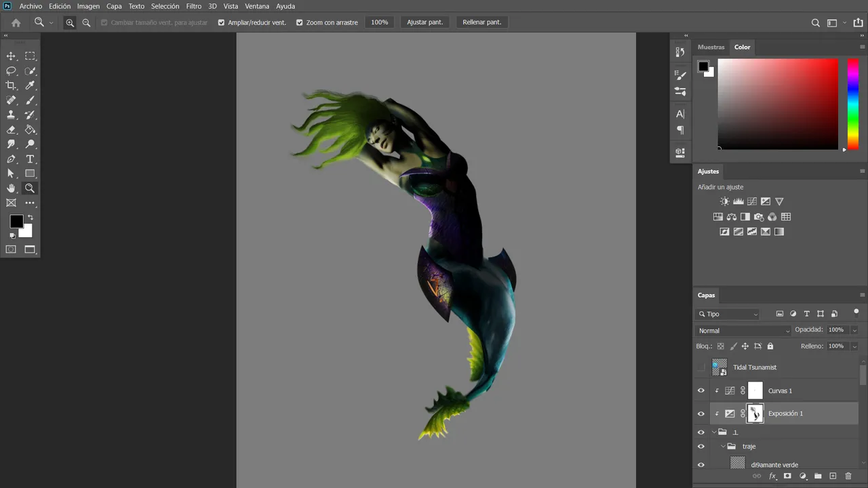
Task: Hide the group named 1
Action: (x=701, y=432)
